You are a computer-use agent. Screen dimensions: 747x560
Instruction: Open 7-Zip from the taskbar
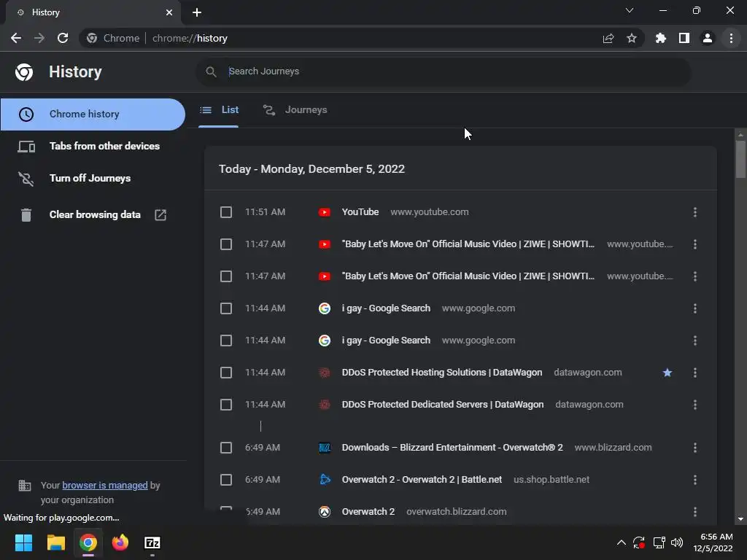point(152,542)
